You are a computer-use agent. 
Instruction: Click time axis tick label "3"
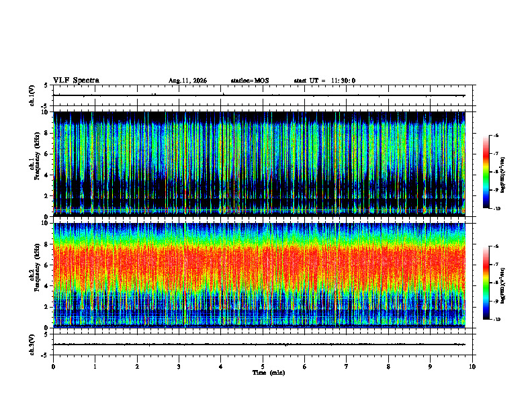coord(179,367)
